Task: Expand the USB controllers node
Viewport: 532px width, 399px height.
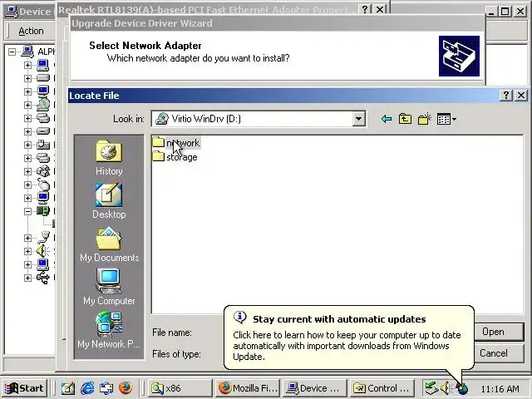Action: [27, 278]
